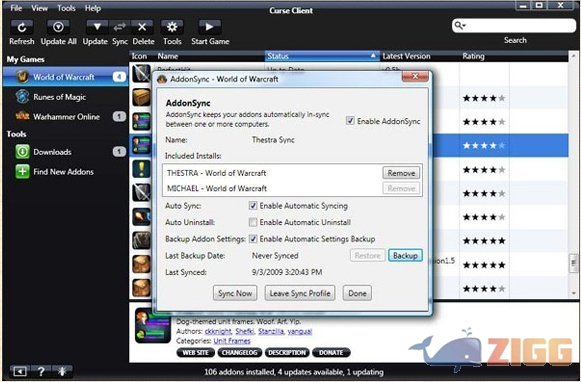Open author link Stanzilla
The width and height of the screenshot is (581, 382).
point(270,331)
